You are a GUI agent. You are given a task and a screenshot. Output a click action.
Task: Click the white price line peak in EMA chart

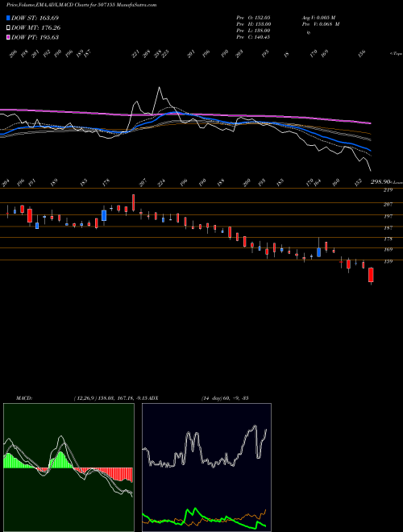tap(159, 88)
